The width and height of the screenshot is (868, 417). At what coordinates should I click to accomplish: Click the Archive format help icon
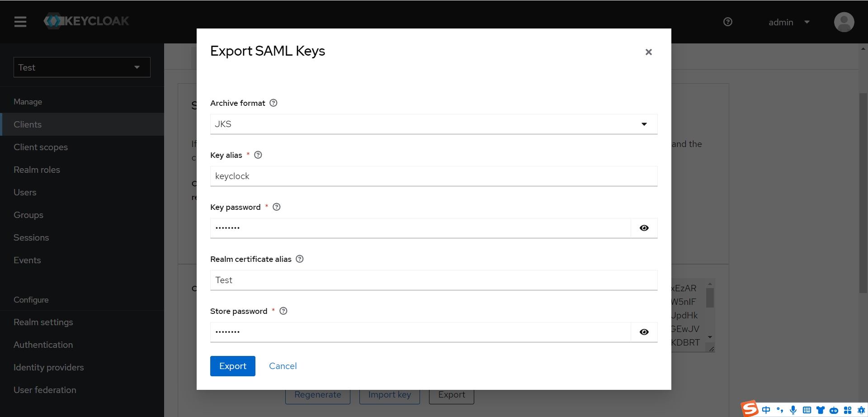pos(273,103)
